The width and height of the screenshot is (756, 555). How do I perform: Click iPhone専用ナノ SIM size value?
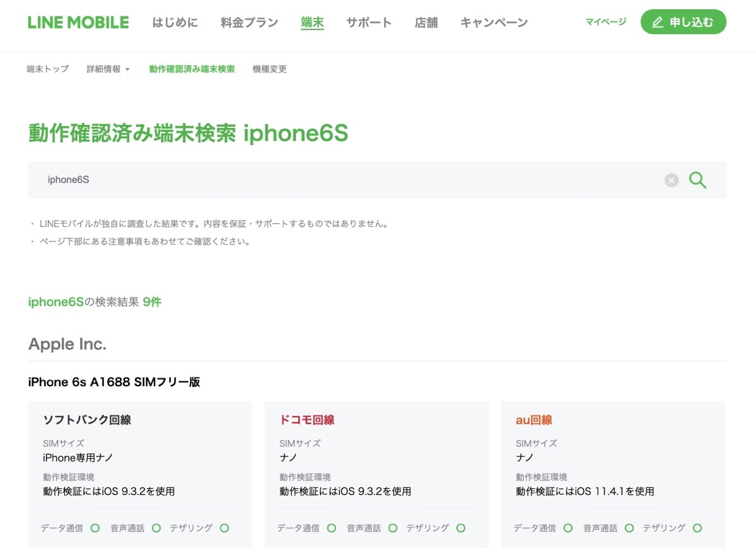[78, 458]
